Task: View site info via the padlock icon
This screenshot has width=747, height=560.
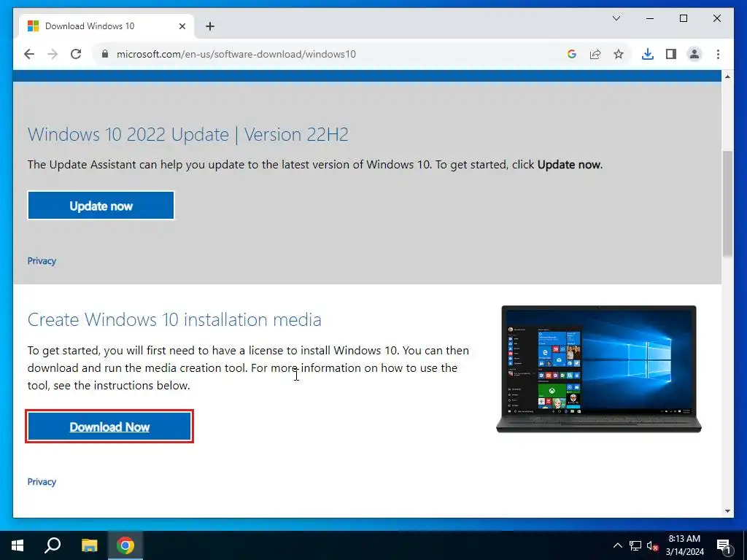Action: pos(105,54)
